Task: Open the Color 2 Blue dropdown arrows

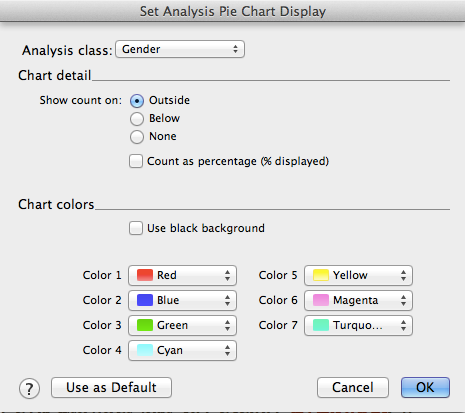Action: click(227, 300)
